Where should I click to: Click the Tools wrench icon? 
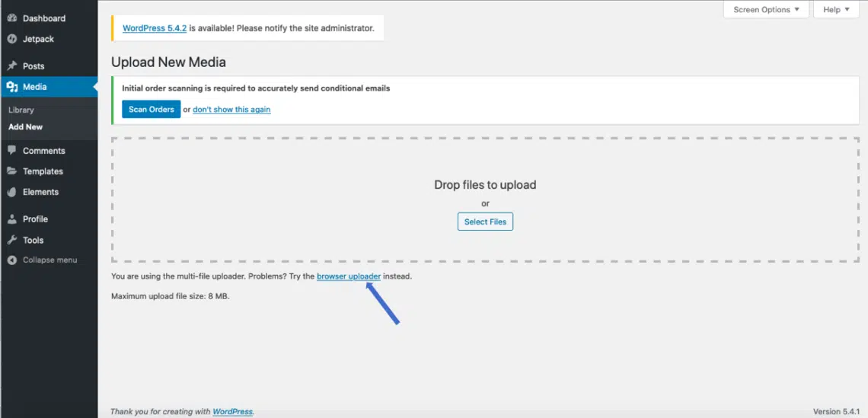tap(11, 241)
